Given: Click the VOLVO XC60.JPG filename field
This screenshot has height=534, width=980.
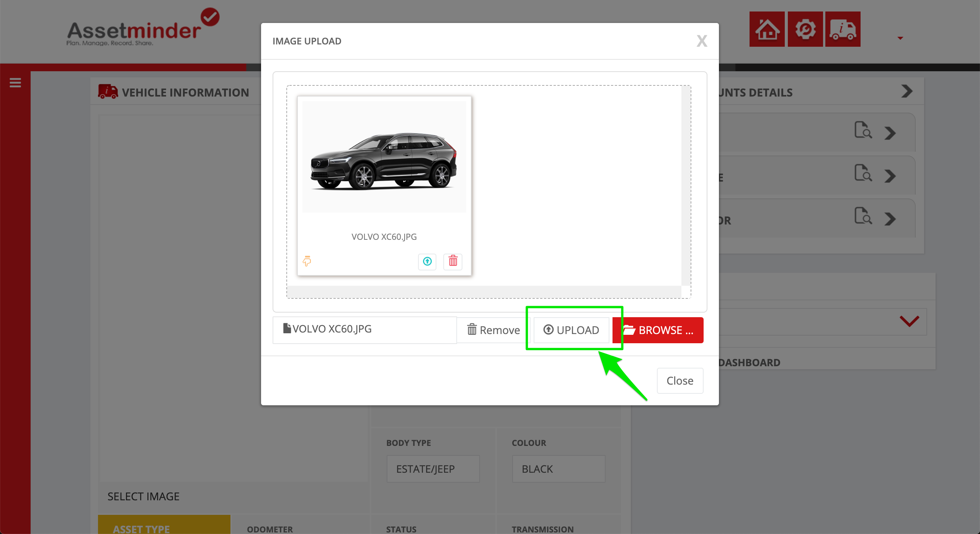Looking at the screenshot, I should [364, 330].
